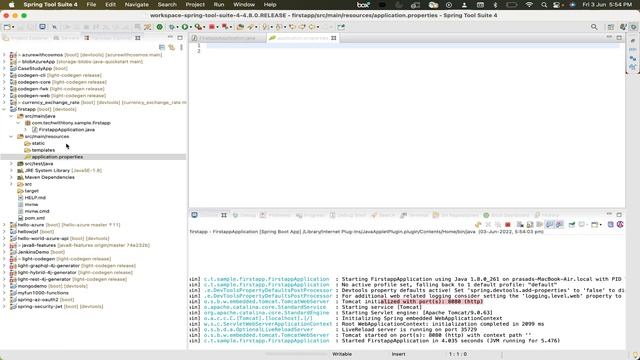Click the Writable status bar field
The image size is (640, 360).
342,354
